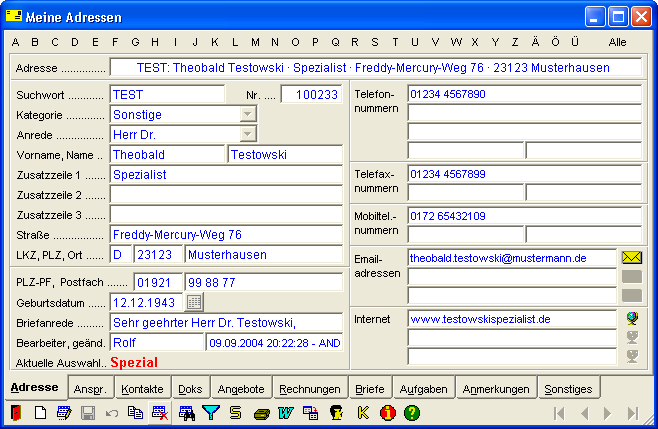The image size is (658, 429).
Task: Click the delete record red X icon
Action: (x=160, y=413)
